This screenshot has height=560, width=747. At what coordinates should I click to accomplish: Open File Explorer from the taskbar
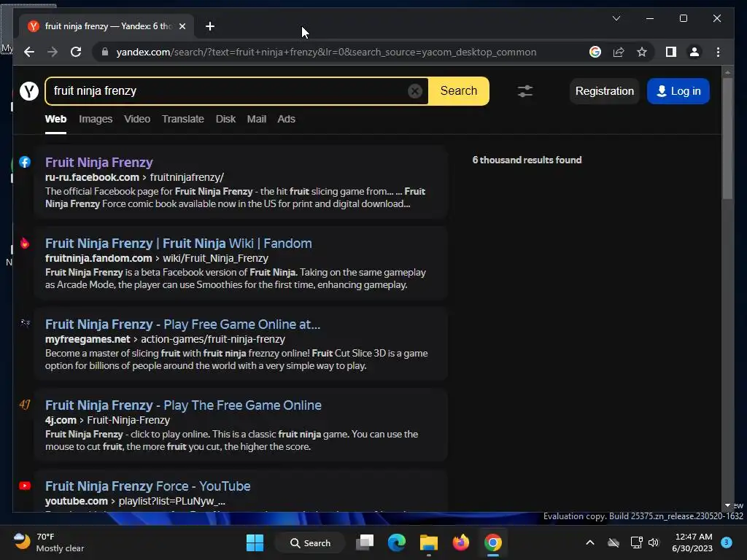tap(428, 542)
